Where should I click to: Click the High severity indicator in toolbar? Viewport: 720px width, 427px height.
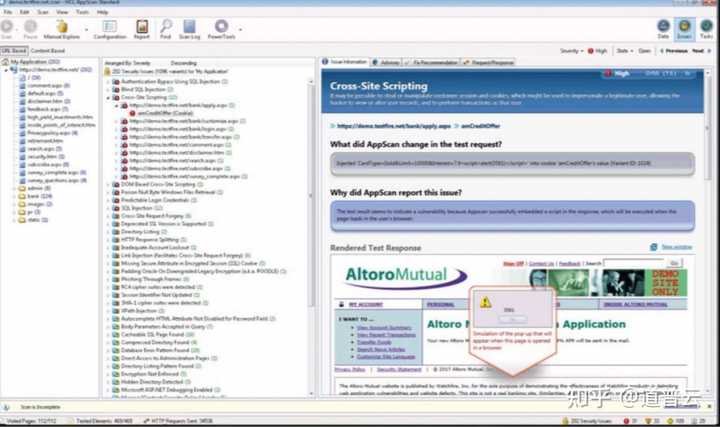[x=597, y=51]
